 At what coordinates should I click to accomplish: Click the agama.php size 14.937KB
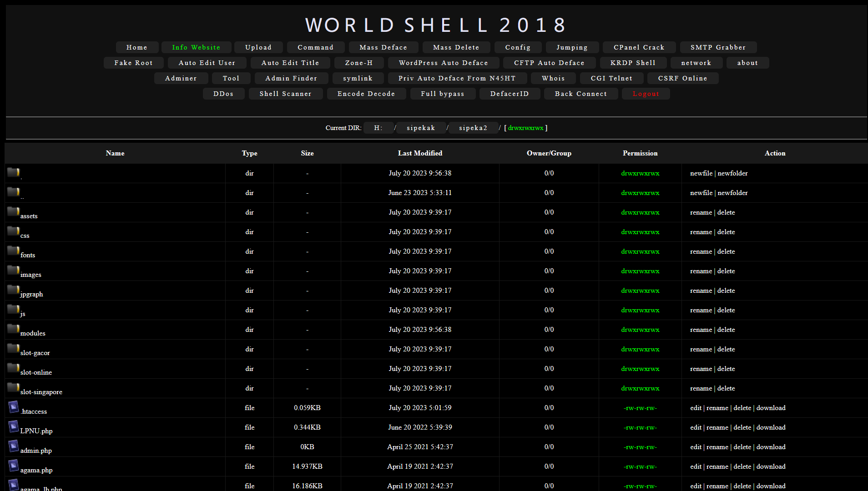click(307, 466)
